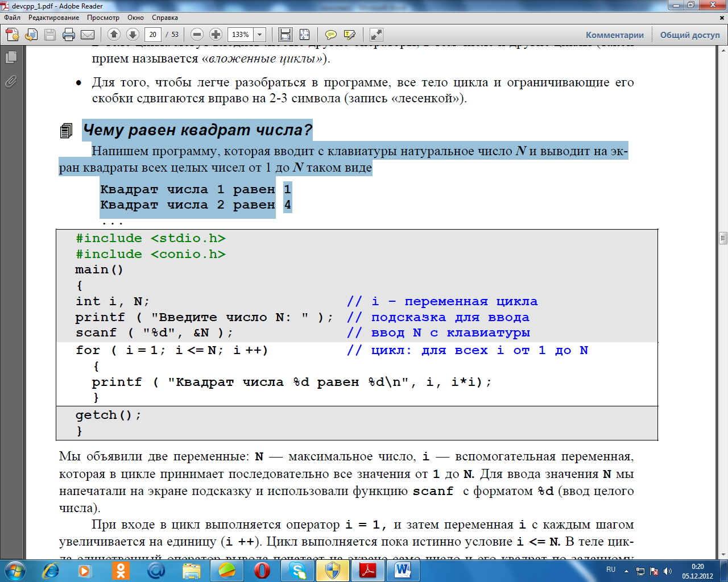Open the Комментарии pane
This screenshot has width=728, height=582.
click(x=615, y=35)
